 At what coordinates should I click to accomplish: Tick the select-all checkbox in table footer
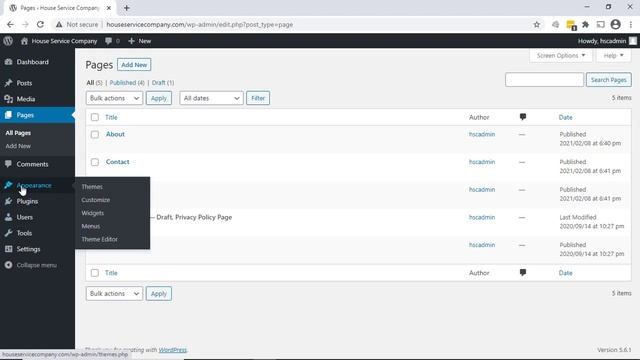(x=95, y=273)
